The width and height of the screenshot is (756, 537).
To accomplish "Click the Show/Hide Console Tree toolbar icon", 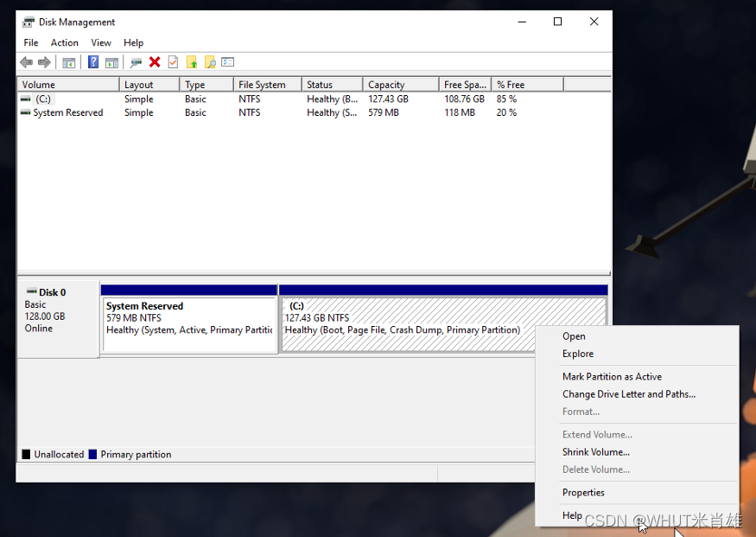I will (x=68, y=62).
